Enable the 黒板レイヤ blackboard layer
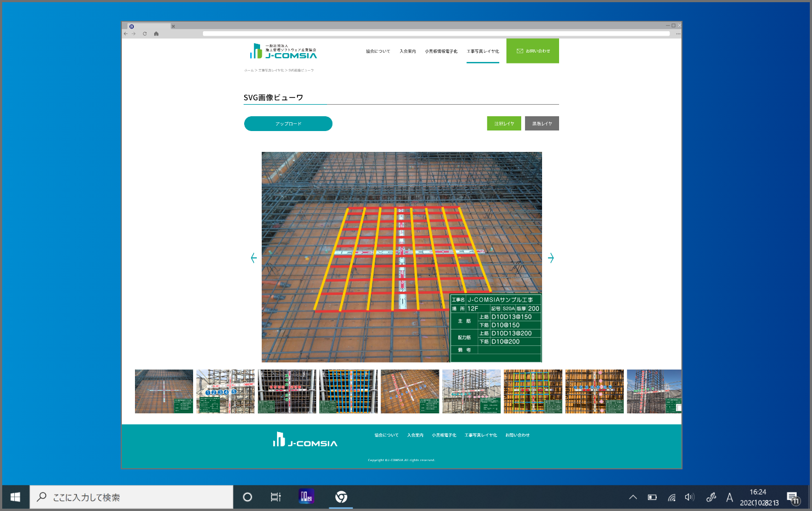812x511 pixels. click(542, 123)
